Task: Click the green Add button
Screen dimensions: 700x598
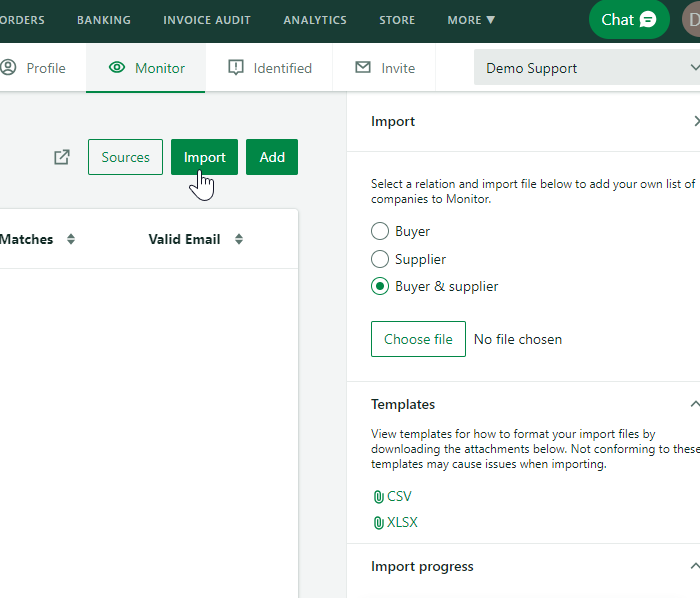Action: coord(272,157)
